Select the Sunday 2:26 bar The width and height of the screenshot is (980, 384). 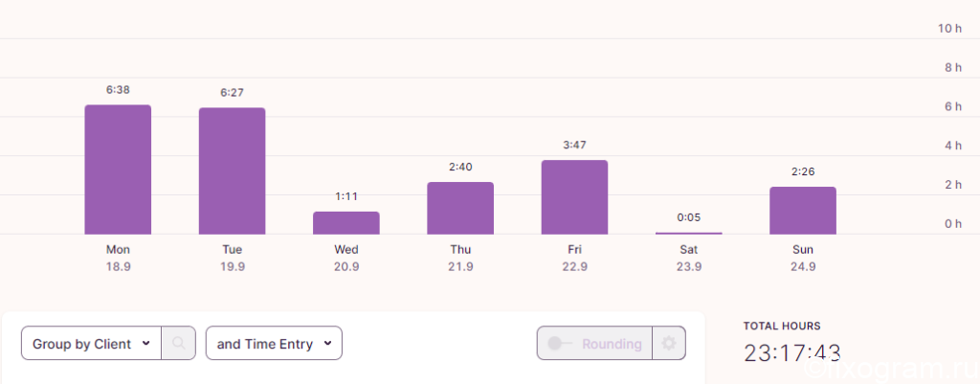tap(803, 210)
